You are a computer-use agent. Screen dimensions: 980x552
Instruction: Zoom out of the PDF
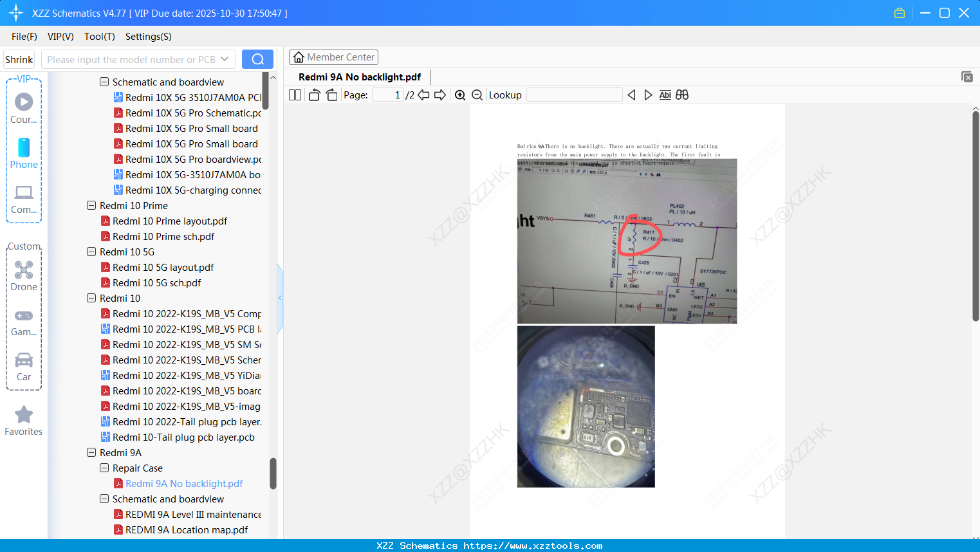click(477, 95)
